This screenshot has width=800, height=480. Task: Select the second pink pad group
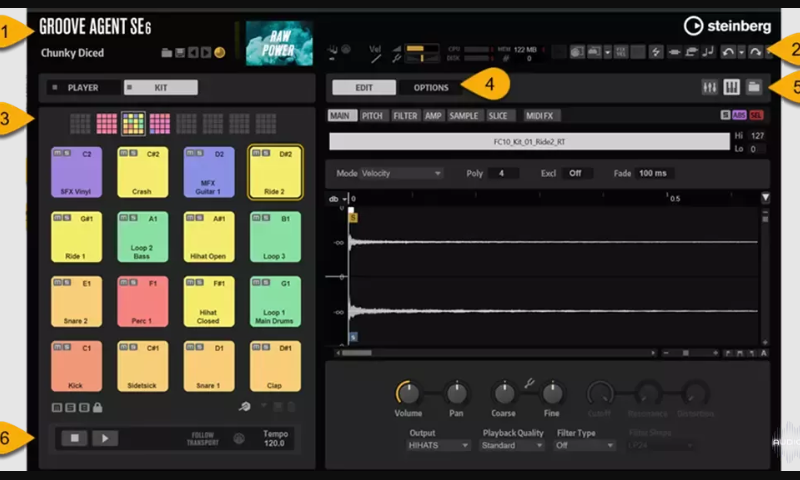[107, 123]
